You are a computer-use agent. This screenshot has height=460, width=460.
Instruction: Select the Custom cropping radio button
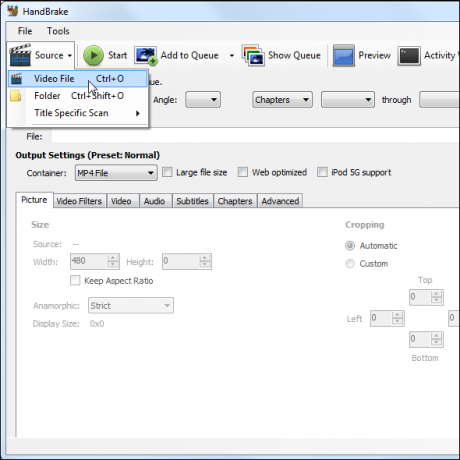point(350,264)
